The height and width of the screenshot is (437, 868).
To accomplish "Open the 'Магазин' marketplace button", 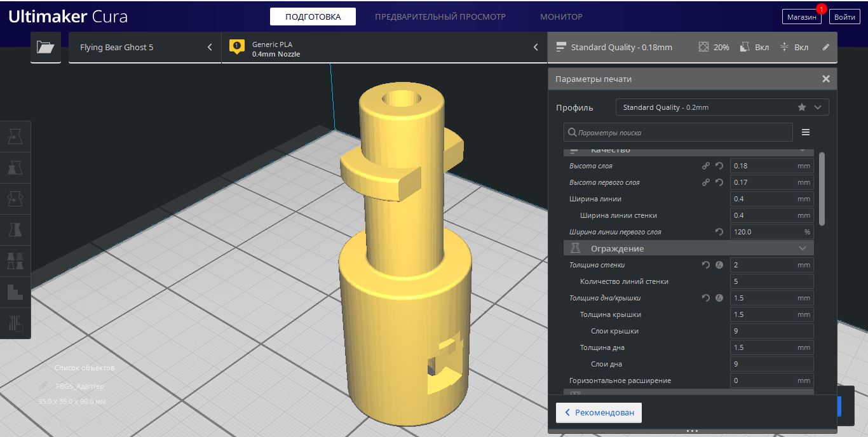I will [801, 17].
